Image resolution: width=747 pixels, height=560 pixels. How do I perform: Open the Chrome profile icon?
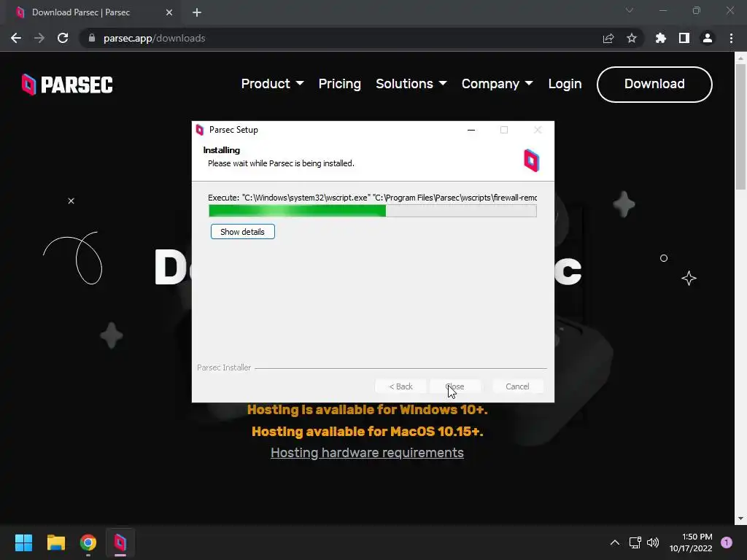click(x=708, y=38)
